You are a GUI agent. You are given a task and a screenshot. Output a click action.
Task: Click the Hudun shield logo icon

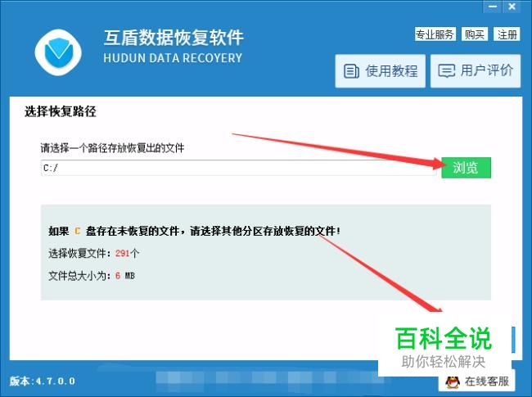pyautogui.click(x=58, y=52)
